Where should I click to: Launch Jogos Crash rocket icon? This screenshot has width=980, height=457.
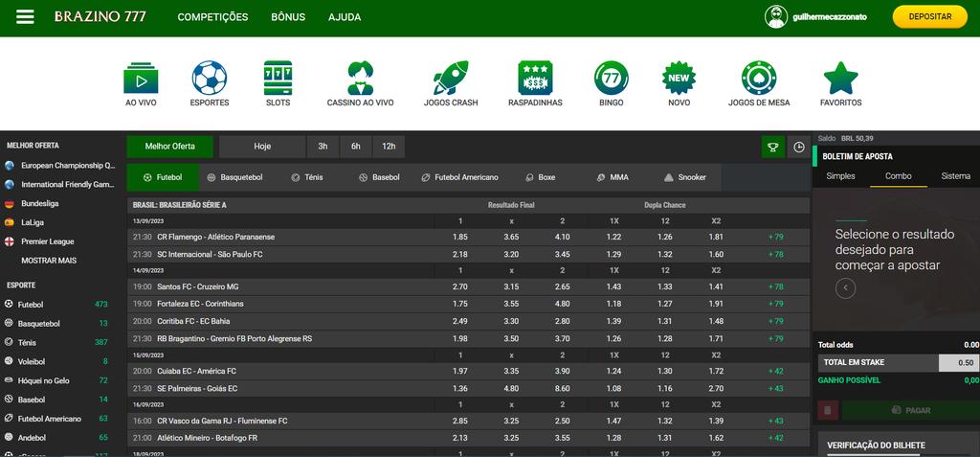tap(450, 77)
